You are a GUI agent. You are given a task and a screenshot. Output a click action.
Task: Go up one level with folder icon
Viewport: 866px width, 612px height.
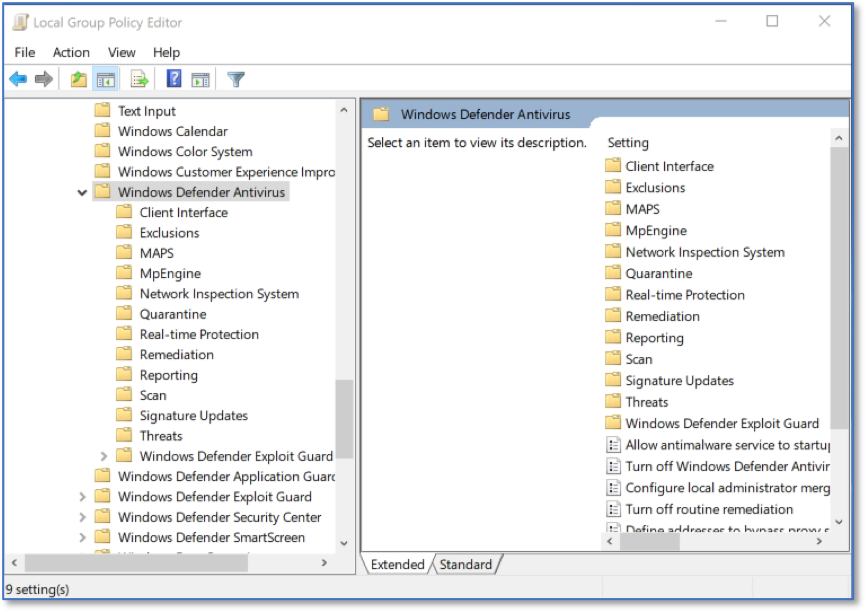79,80
